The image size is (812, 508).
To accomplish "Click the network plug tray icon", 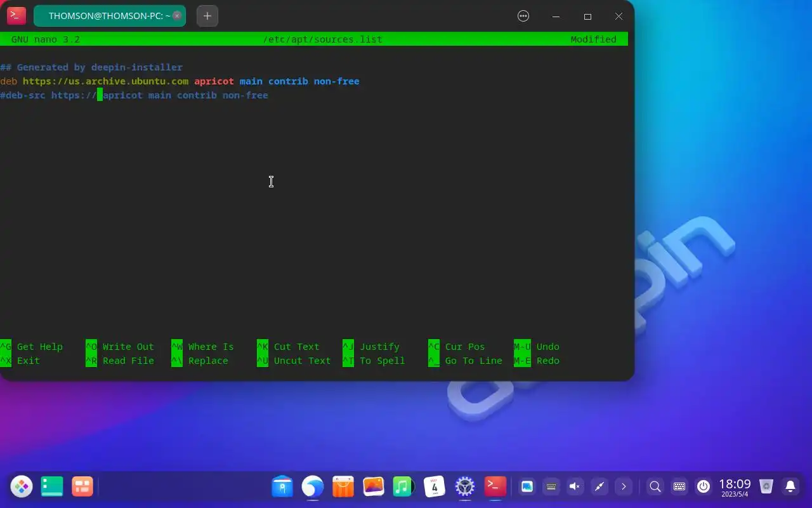I will pos(599,487).
